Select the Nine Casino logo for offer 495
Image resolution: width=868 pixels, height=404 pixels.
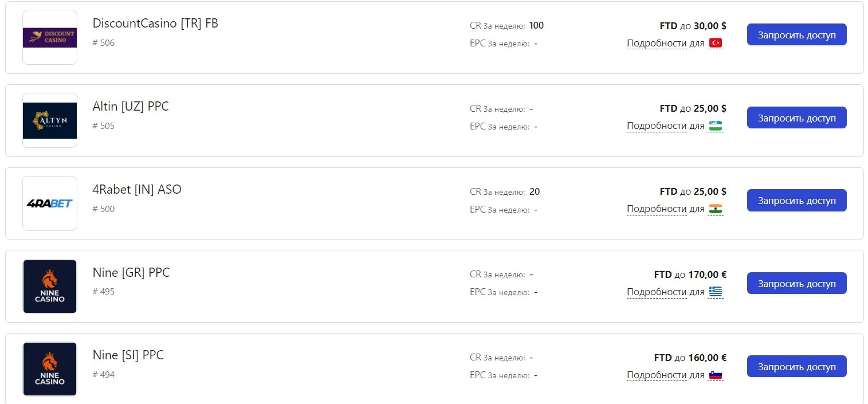pyautogui.click(x=50, y=287)
